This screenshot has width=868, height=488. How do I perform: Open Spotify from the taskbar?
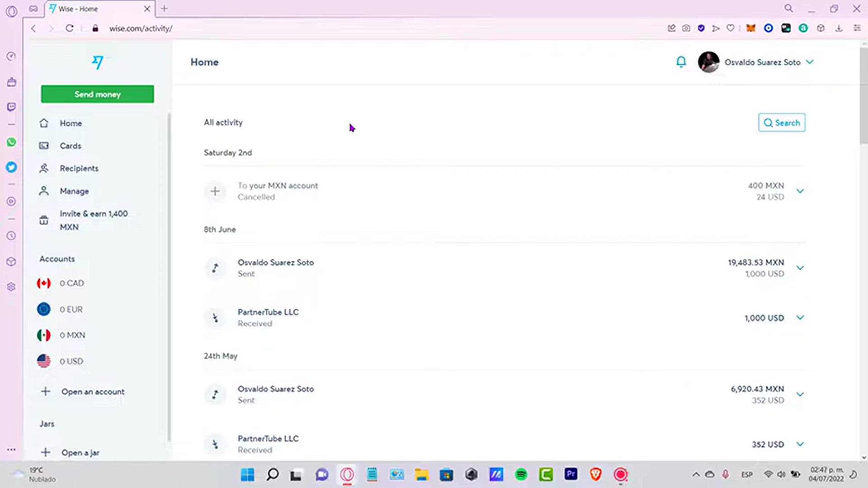tap(521, 474)
